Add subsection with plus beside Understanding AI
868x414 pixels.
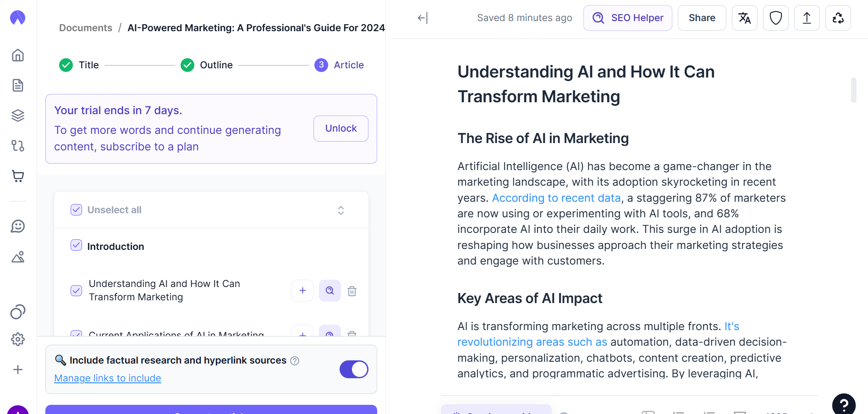click(302, 291)
